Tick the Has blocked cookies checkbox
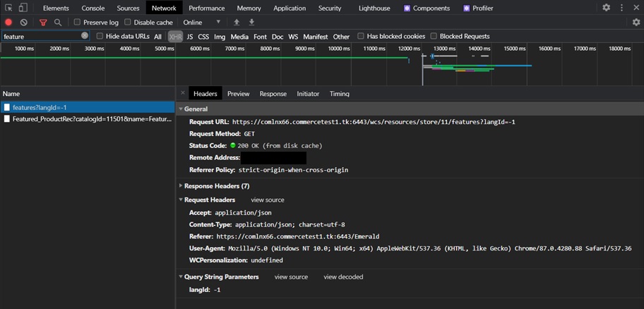644x309 pixels. (x=361, y=36)
